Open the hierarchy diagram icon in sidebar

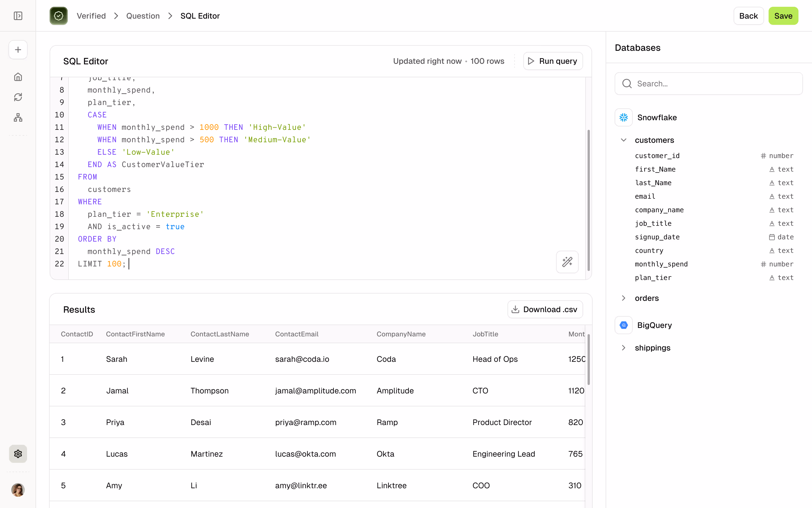18,117
